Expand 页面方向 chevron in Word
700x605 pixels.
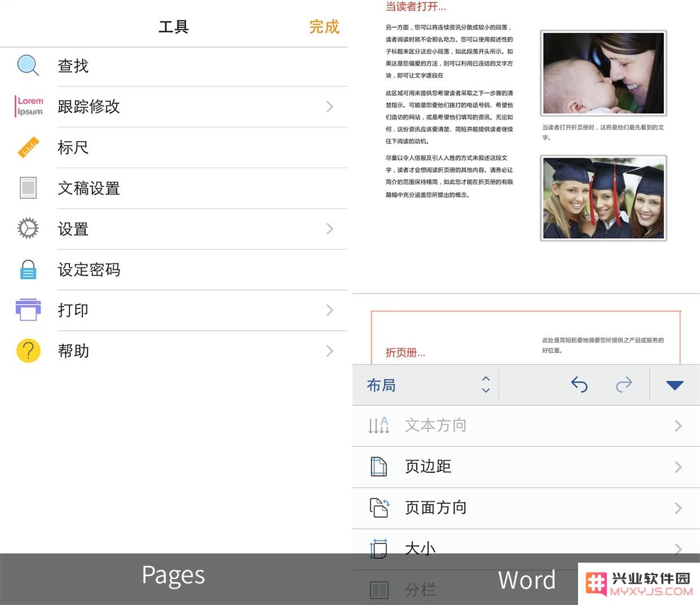click(679, 508)
